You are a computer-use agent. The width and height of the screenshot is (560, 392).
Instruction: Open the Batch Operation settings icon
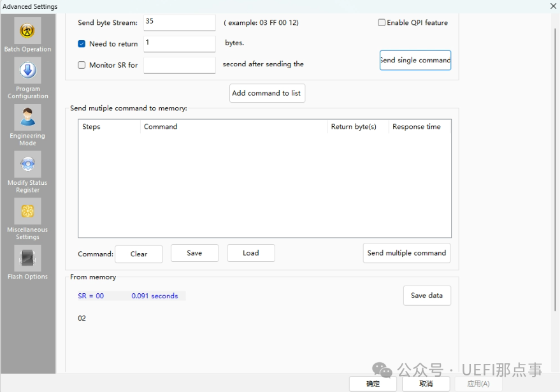point(27,31)
